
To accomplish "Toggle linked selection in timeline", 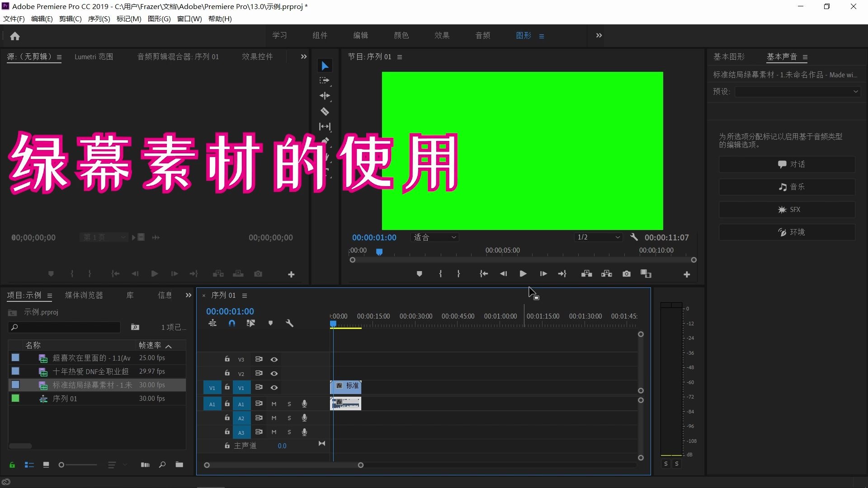I will [x=251, y=323].
